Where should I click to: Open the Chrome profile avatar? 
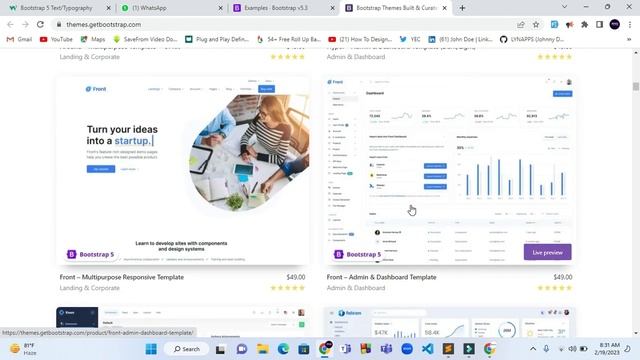[x=615, y=25]
